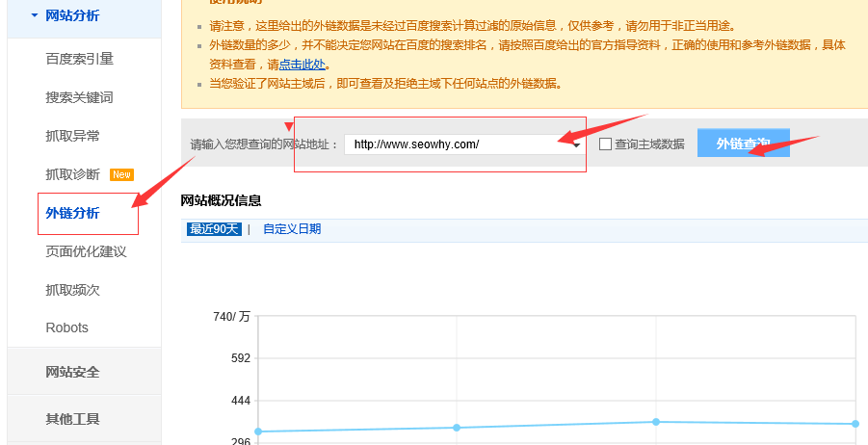Open the Robots tool

(x=66, y=327)
